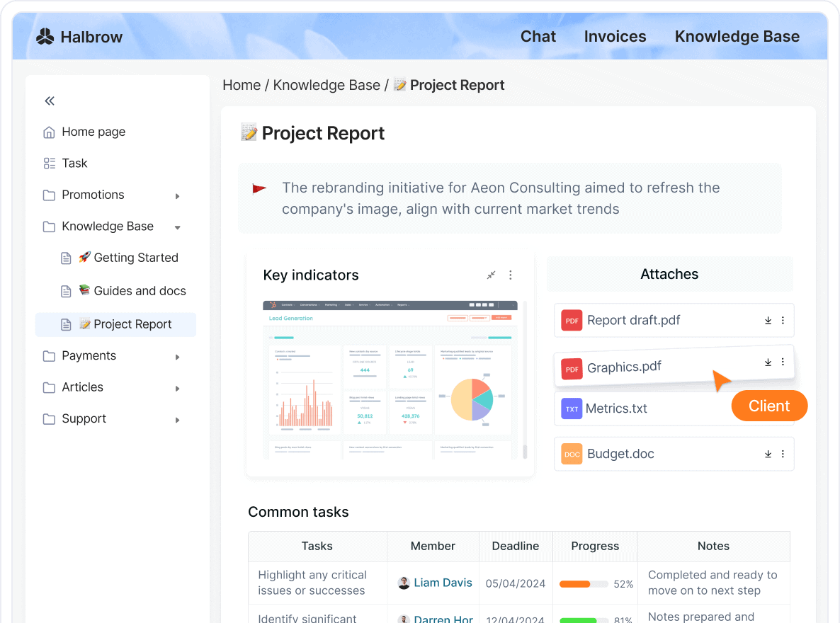Viewport: 840px width, 623px height.
Task: Expand the Payments folder
Action: [x=178, y=357]
